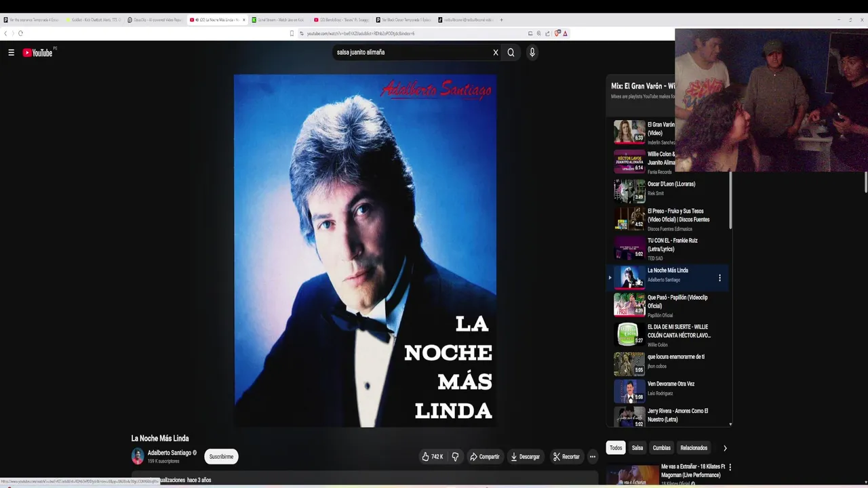Open the Adalberto Santiago channel avatar
This screenshot has width=868, height=488.
point(138,456)
